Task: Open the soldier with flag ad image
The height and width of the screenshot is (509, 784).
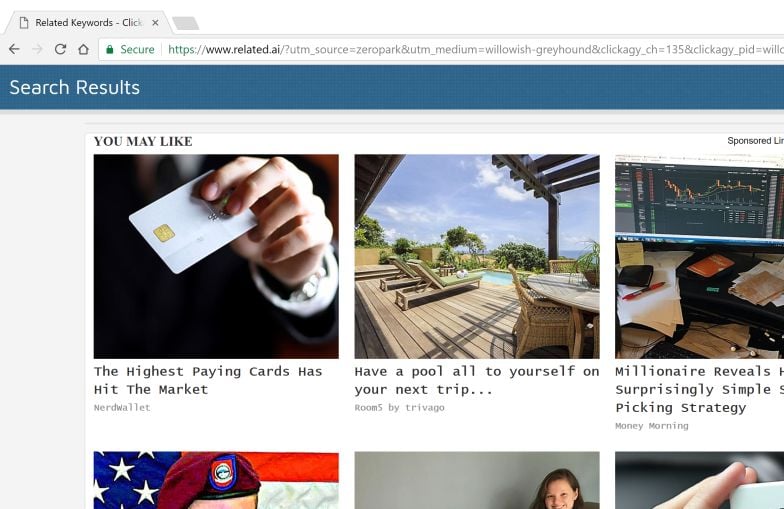Action: [x=216, y=480]
